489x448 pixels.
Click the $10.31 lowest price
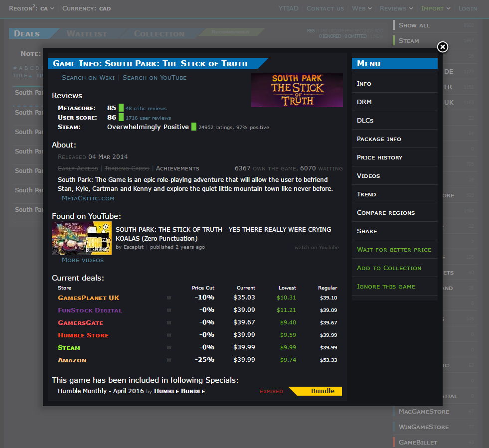(x=286, y=298)
